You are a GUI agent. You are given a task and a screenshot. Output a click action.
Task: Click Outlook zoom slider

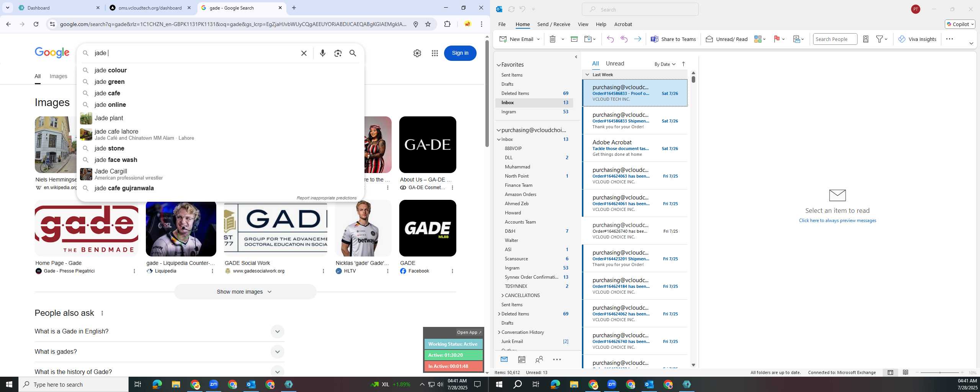coord(940,372)
